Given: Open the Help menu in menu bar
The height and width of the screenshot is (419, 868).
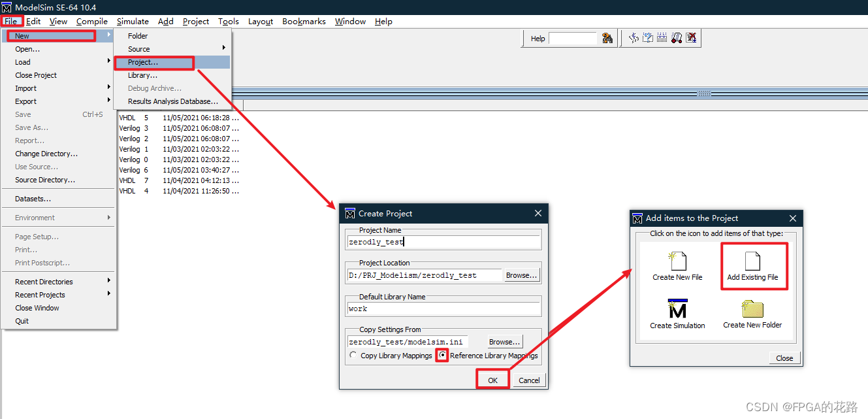Looking at the screenshot, I should [383, 21].
